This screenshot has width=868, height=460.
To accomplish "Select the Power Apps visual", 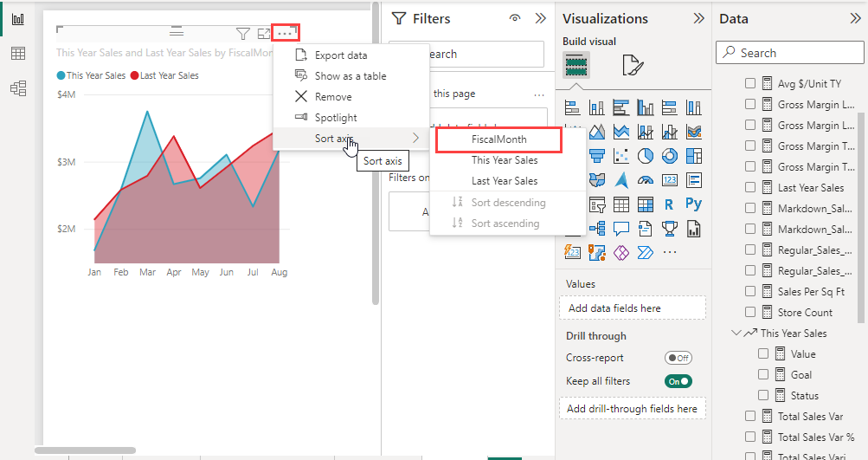I will click(621, 253).
